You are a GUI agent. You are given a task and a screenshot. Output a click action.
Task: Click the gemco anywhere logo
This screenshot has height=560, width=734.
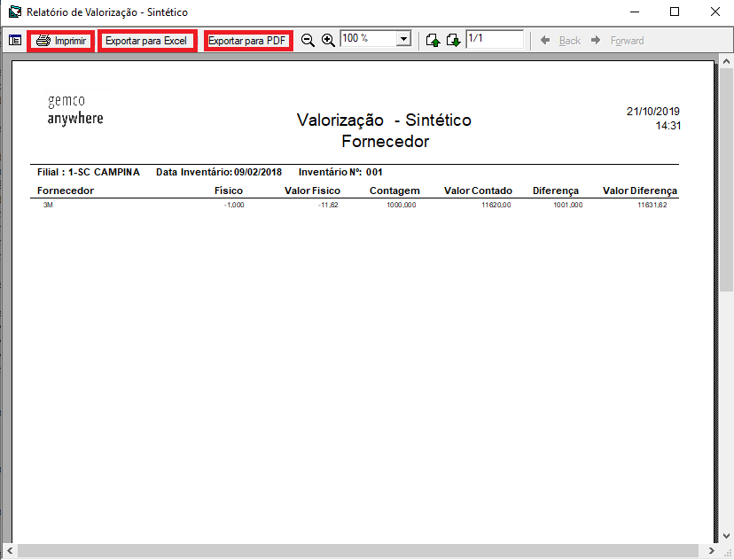pyautogui.click(x=75, y=110)
